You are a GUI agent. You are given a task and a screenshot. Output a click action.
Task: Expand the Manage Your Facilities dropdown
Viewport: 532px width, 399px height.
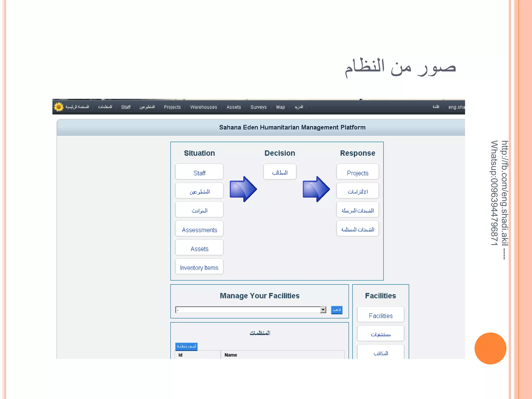click(251, 310)
